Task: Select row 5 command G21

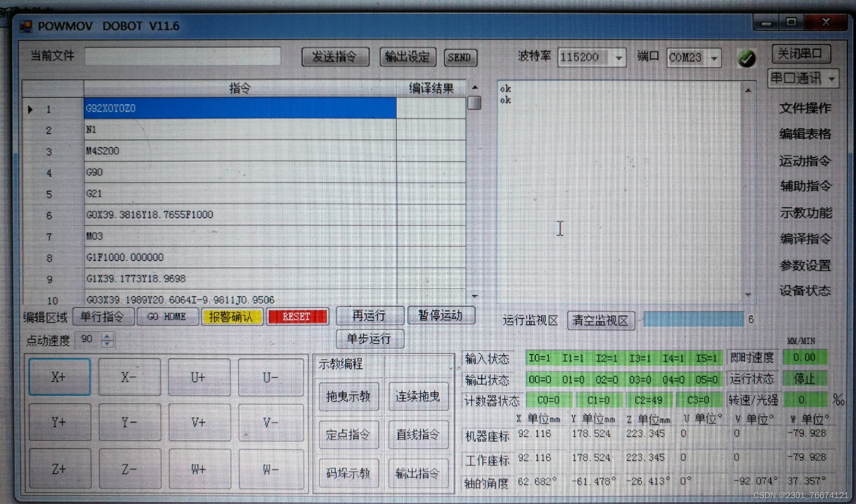Action: [x=240, y=194]
